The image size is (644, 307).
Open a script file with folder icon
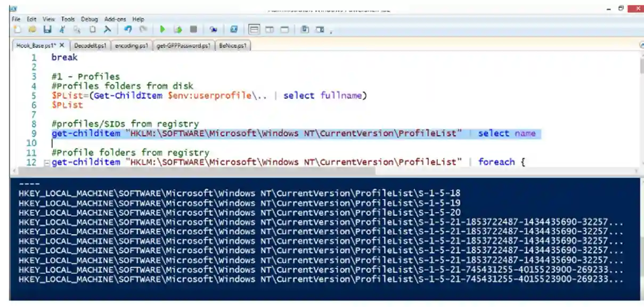click(x=32, y=30)
